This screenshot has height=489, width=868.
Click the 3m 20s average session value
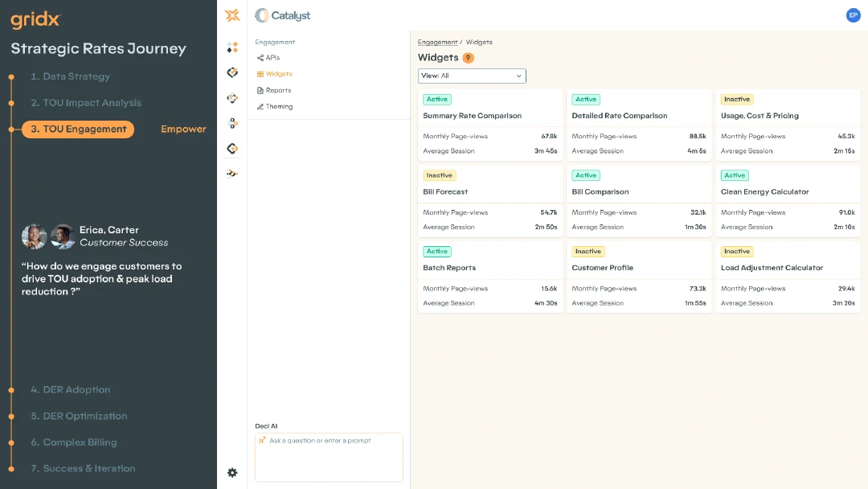coord(844,303)
